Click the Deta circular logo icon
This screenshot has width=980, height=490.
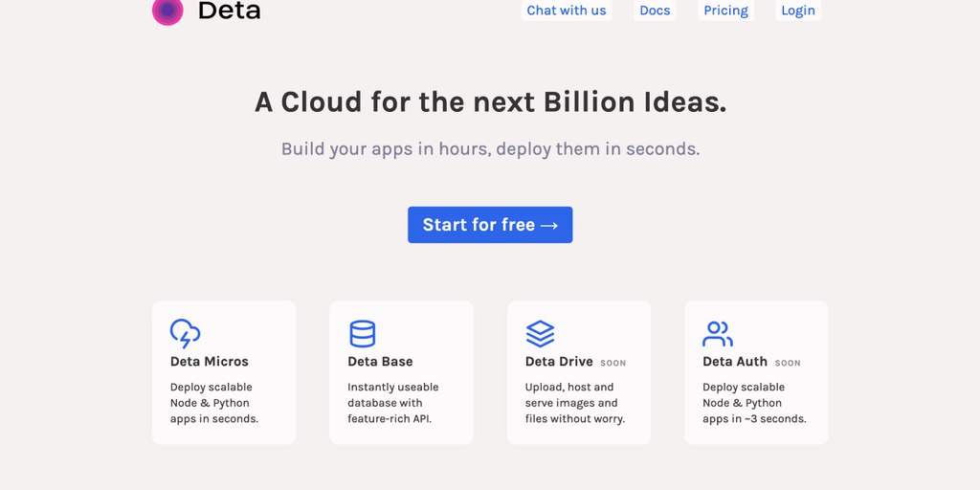[x=167, y=11]
